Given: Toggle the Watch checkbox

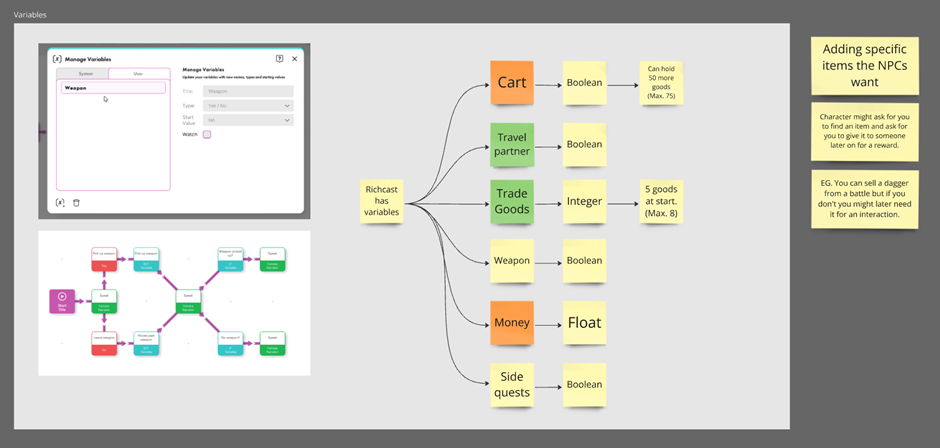Looking at the screenshot, I should 207,133.
